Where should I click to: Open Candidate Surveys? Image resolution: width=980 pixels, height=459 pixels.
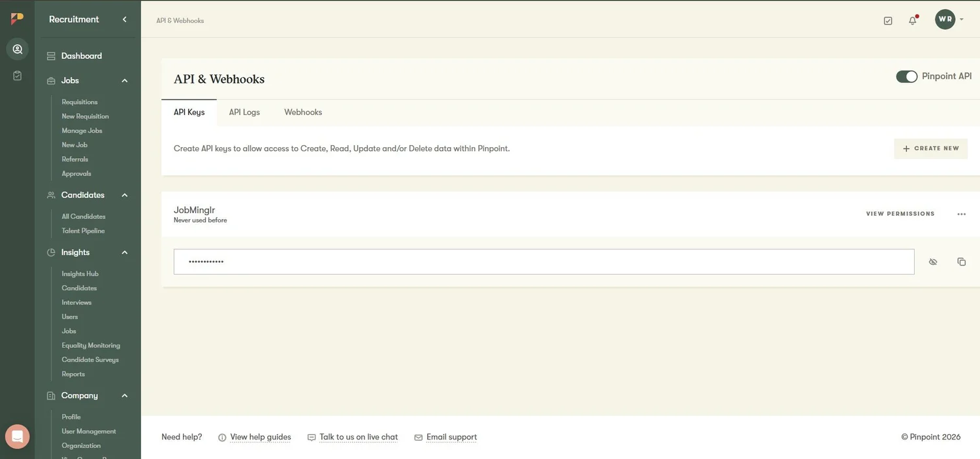pyautogui.click(x=90, y=360)
